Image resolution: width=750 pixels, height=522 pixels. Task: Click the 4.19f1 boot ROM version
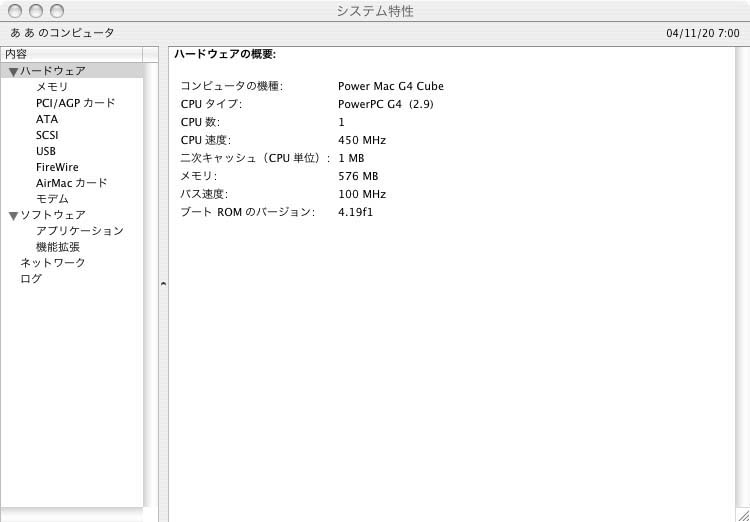355,212
